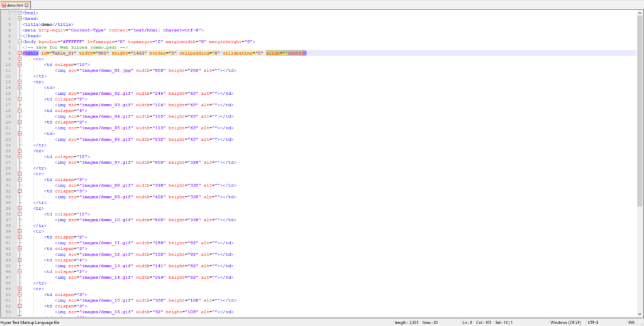Collapse the td fold on line 22
Viewport: 644px width, 326px height.
click(x=19, y=134)
